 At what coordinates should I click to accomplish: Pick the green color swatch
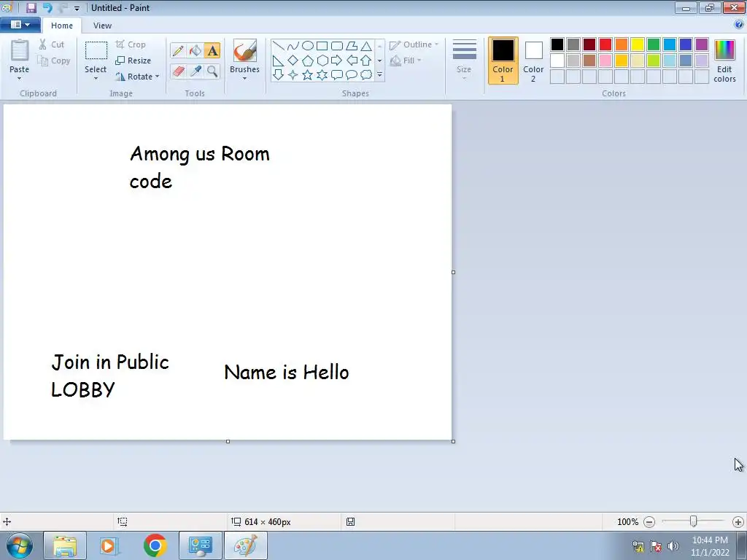[654, 44]
